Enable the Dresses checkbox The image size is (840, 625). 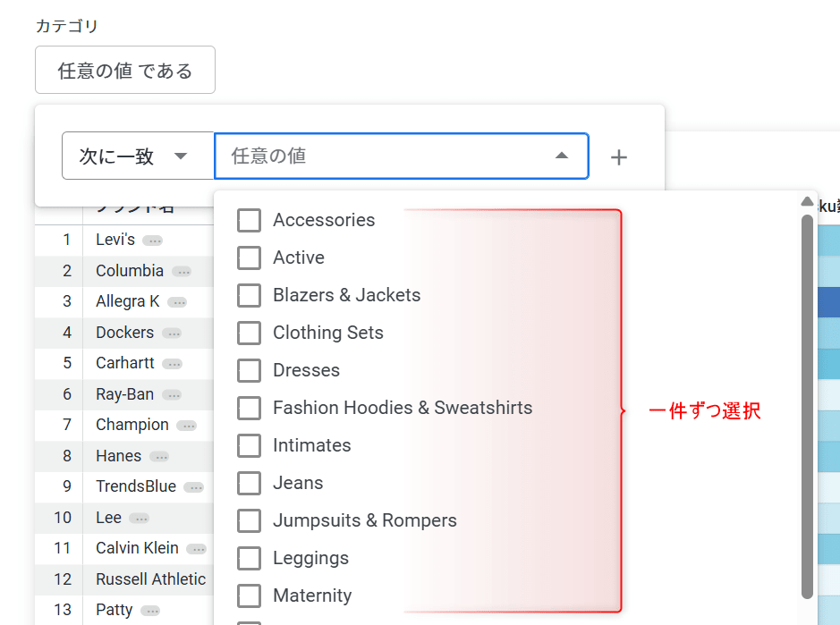pyautogui.click(x=249, y=370)
